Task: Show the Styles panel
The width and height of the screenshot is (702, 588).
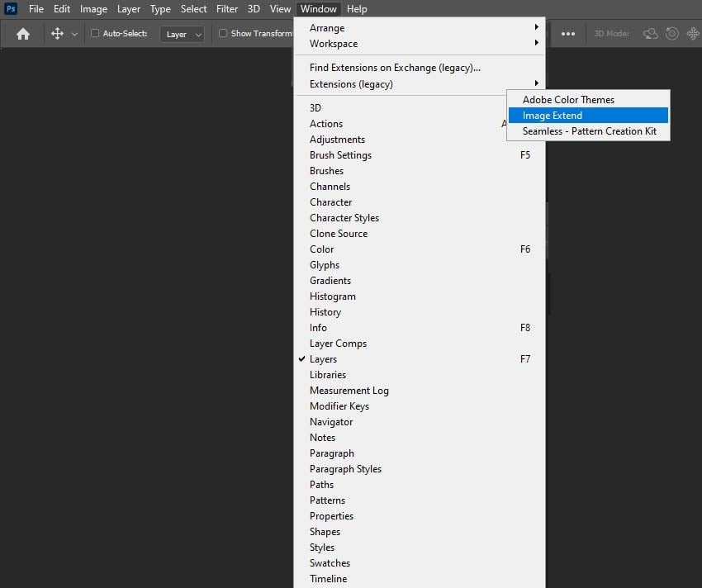Action: [x=420, y=547]
